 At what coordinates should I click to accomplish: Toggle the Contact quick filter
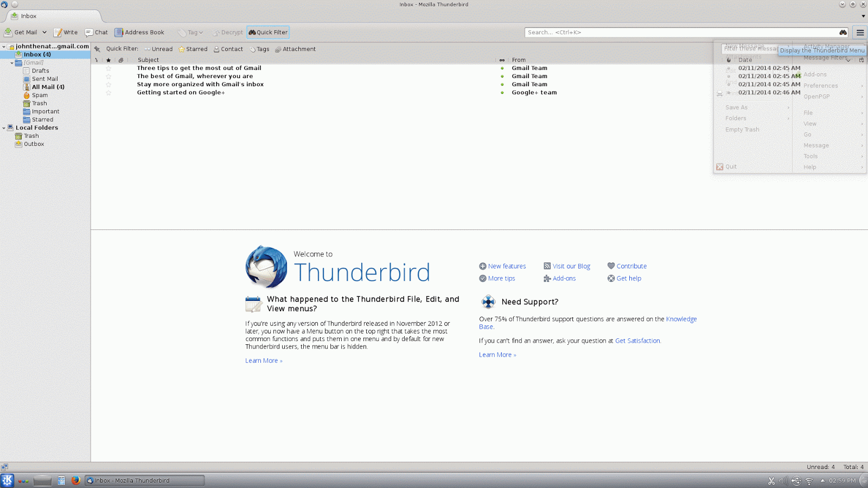[x=228, y=49]
